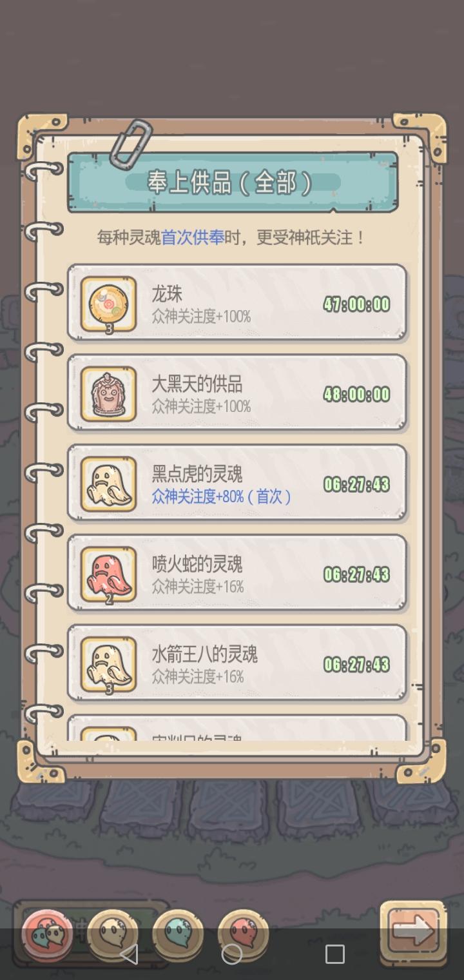The height and width of the screenshot is (980, 464).
Task: Tap the 龙珠 dragon ball icon
Action: (108, 304)
